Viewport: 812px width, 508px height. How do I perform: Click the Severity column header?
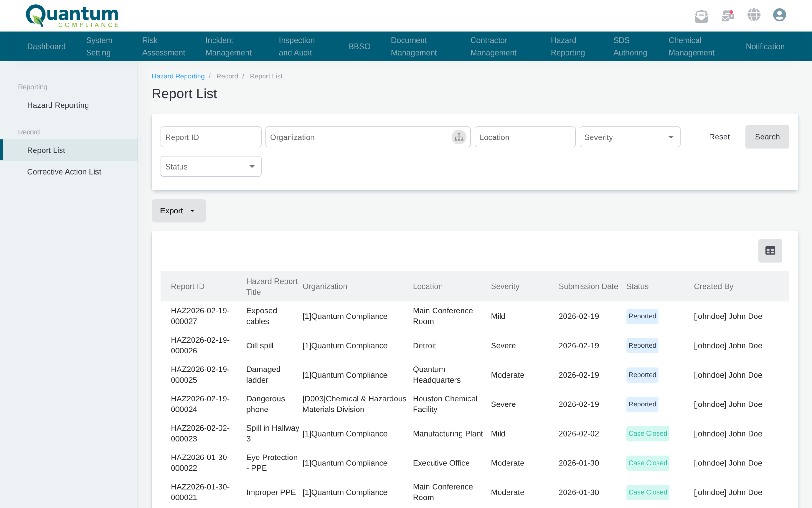click(x=505, y=286)
